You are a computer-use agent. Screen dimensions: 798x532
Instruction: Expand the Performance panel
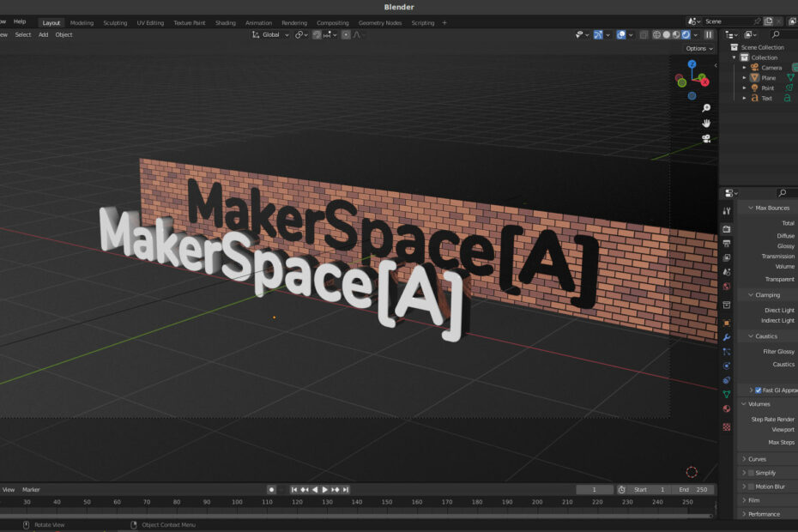click(x=744, y=514)
